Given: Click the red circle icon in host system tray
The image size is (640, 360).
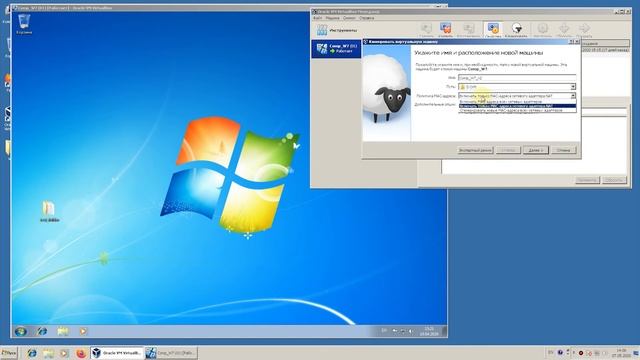Looking at the screenshot, I should [581, 353].
